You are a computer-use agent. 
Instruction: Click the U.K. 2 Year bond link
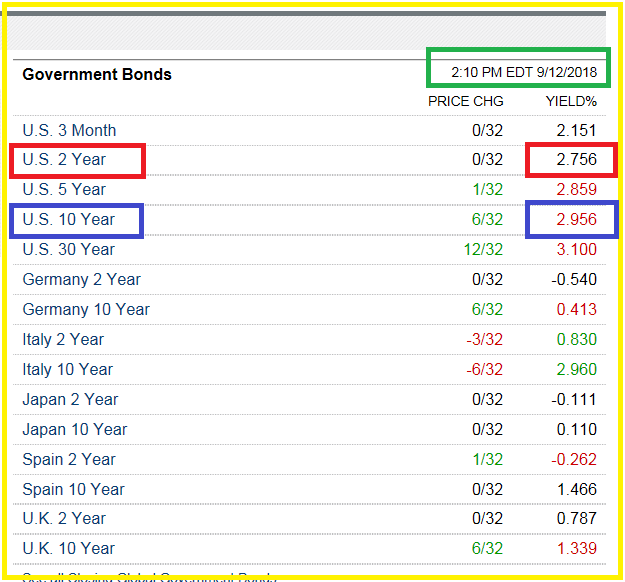tap(64, 518)
